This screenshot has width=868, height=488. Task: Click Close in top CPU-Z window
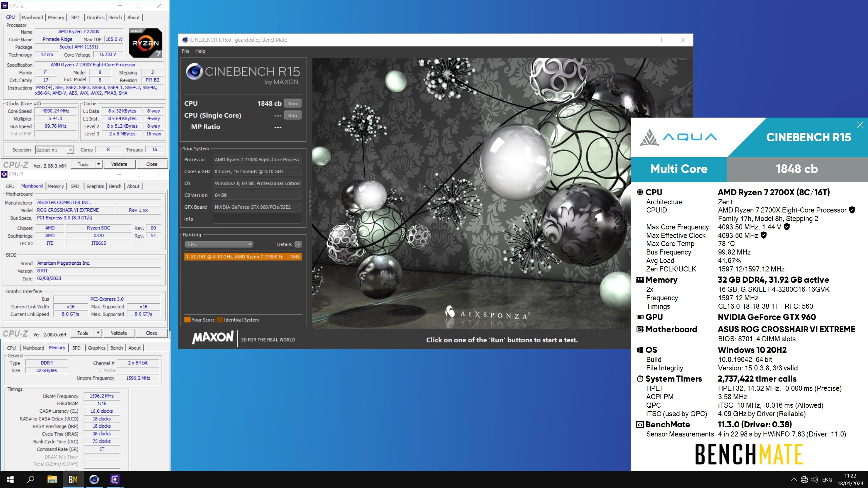point(152,164)
